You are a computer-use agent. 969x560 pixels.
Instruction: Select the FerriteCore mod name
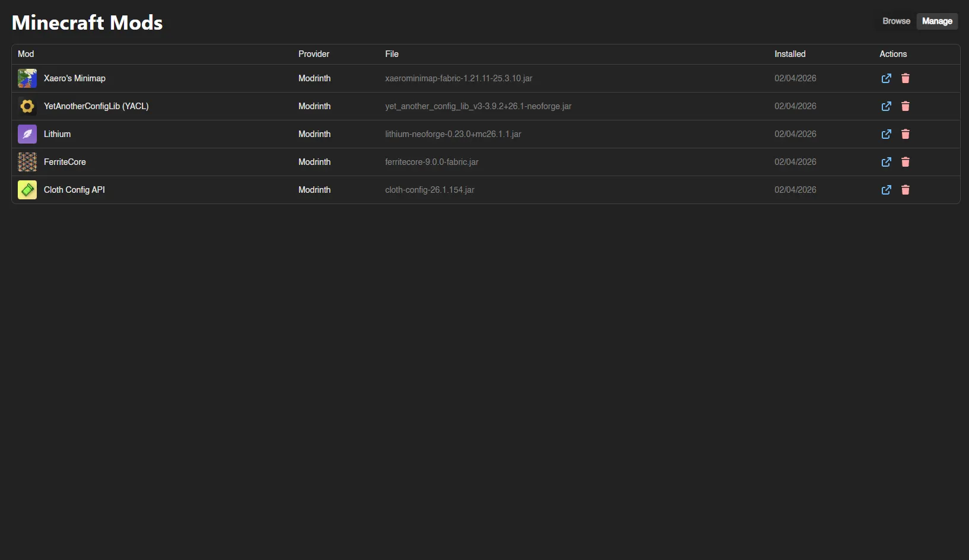pos(65,162)
